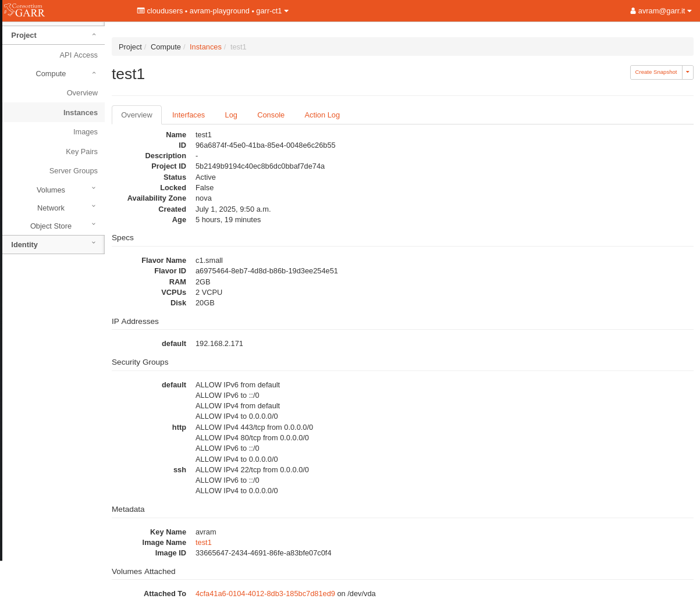The image size is (700, 613).
Task: Open the project selector cloudusers avram-playground dropdown
Action: point(213,10)
